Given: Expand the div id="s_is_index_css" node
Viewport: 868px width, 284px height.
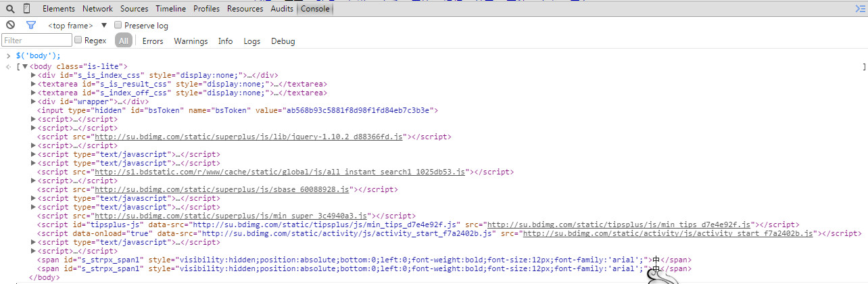Looking at the screenshot, I should 34,75.
